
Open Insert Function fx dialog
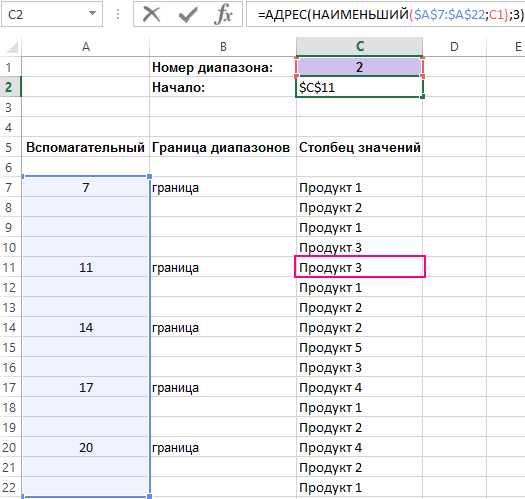point(224,14)
